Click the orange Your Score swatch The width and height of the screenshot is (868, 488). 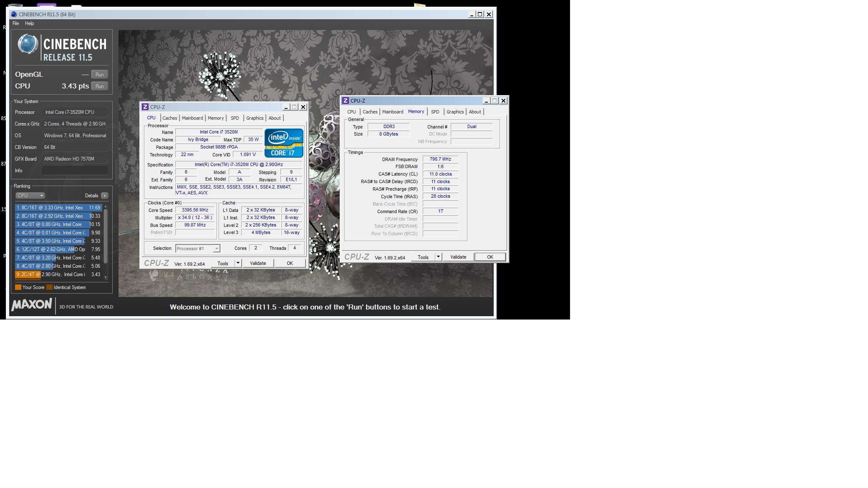18,287
